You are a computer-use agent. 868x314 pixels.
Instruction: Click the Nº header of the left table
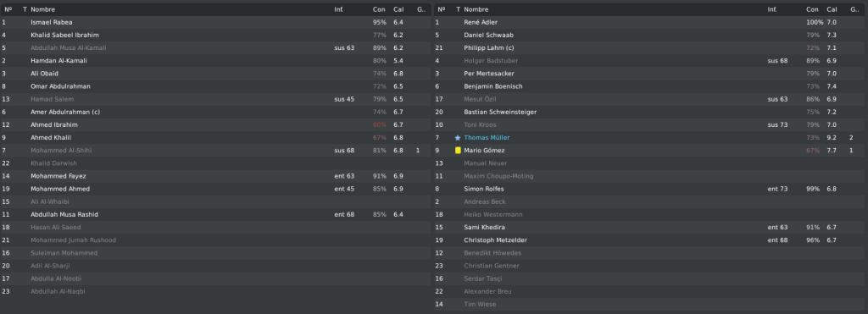[8, 9]
